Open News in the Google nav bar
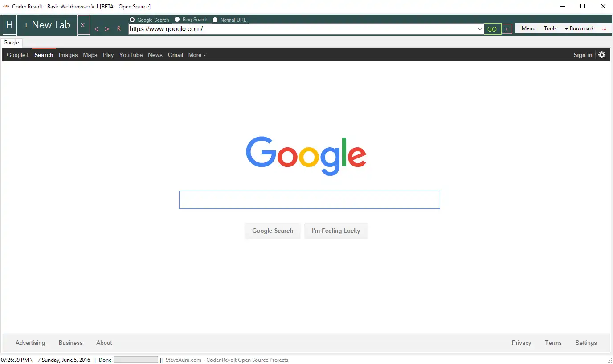 (x=155, y=55)
